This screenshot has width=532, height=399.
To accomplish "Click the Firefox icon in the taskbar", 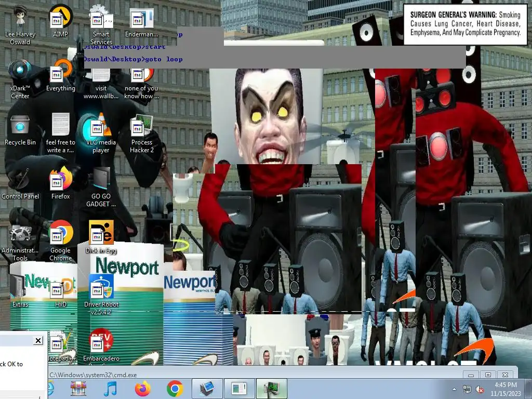I will tap(143, 389).
